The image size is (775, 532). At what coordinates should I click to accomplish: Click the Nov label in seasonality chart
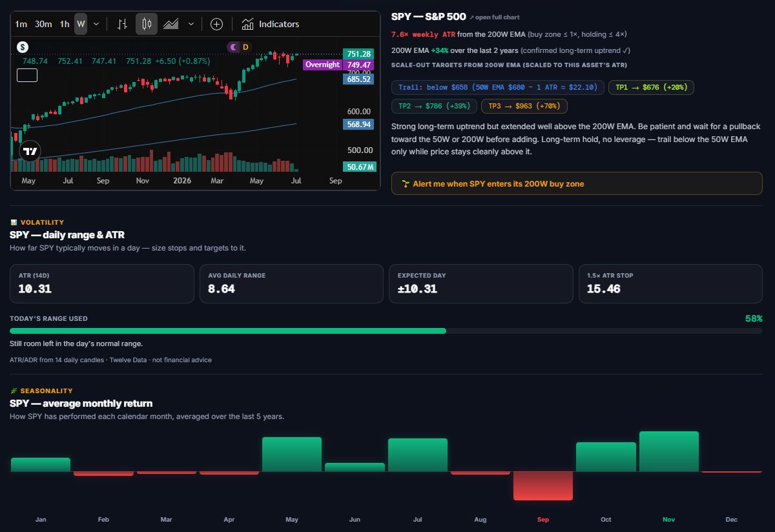click(669, 520)
